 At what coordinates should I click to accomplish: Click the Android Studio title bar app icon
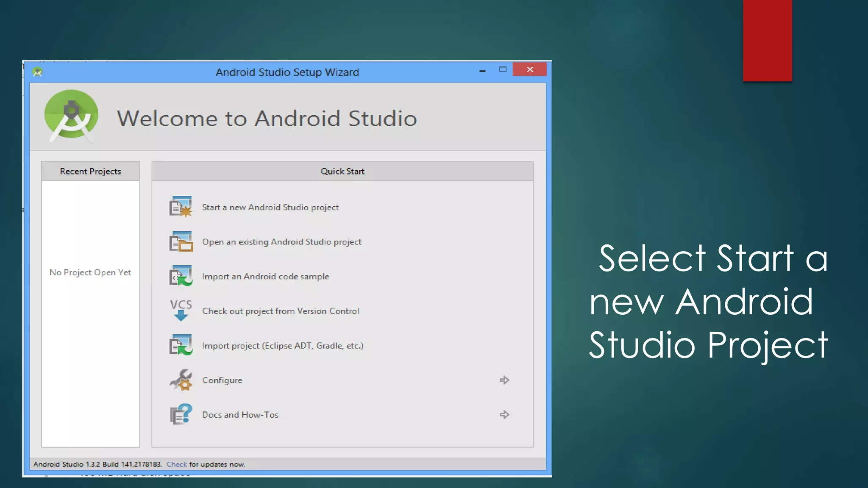(37, 72)
